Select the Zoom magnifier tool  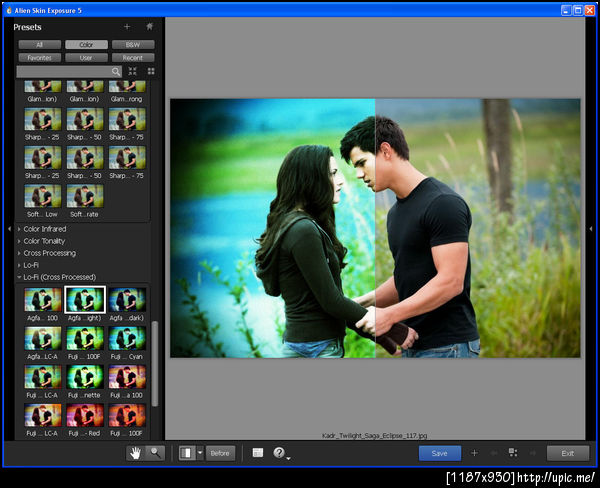point(155,453)
